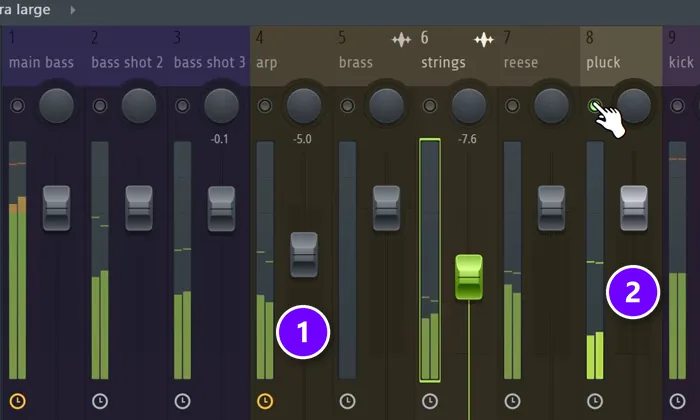This screenshot has width=700, height=420.
Task: Click the reese volume fader
Action: pos(551,208)
